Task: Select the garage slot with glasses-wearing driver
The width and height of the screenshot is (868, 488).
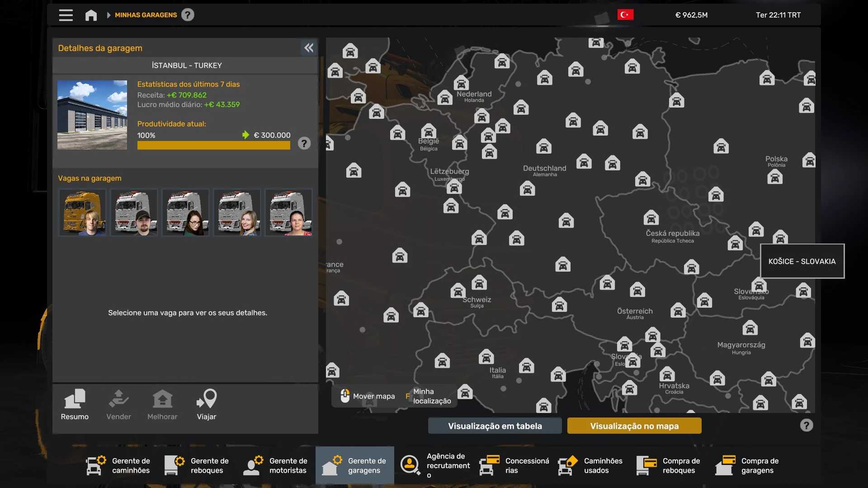Action: point(185,212)
